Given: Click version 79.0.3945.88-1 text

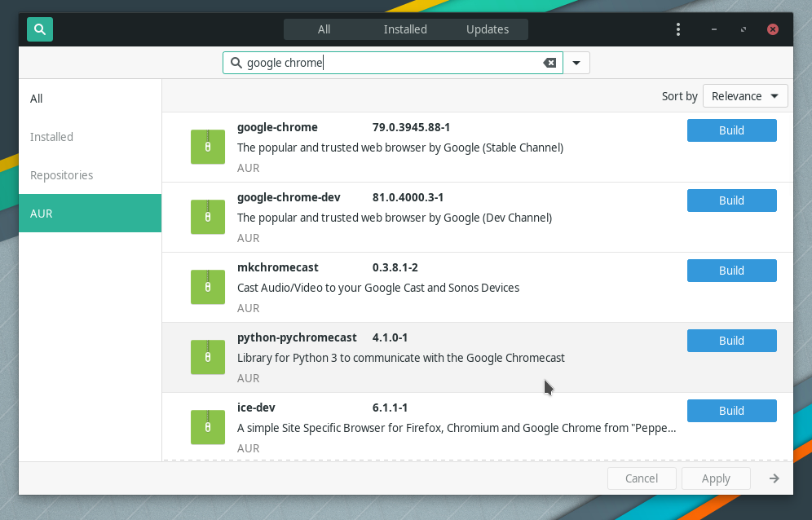Looking at the screenshot, I should [x=411, y=127].
